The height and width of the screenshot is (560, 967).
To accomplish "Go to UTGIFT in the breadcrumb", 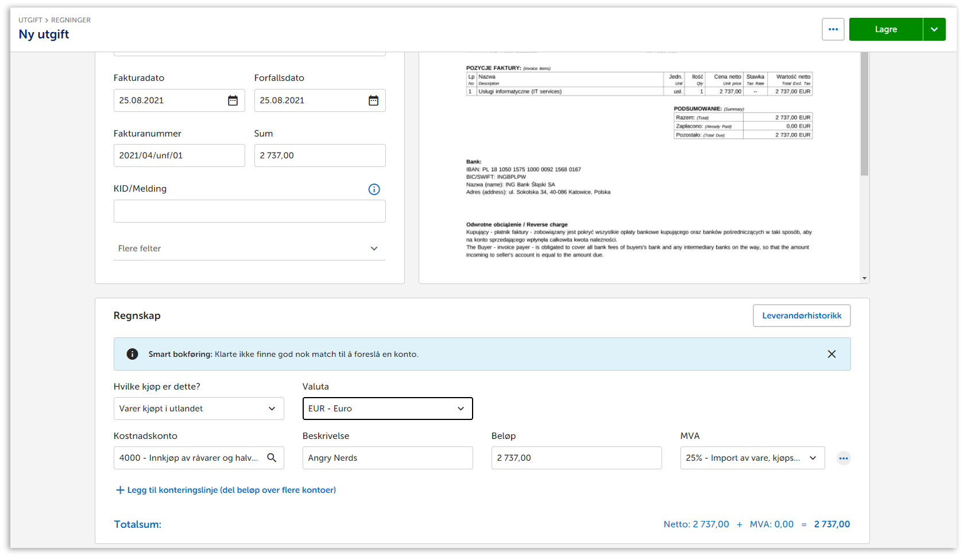I will tap(30, 20).
